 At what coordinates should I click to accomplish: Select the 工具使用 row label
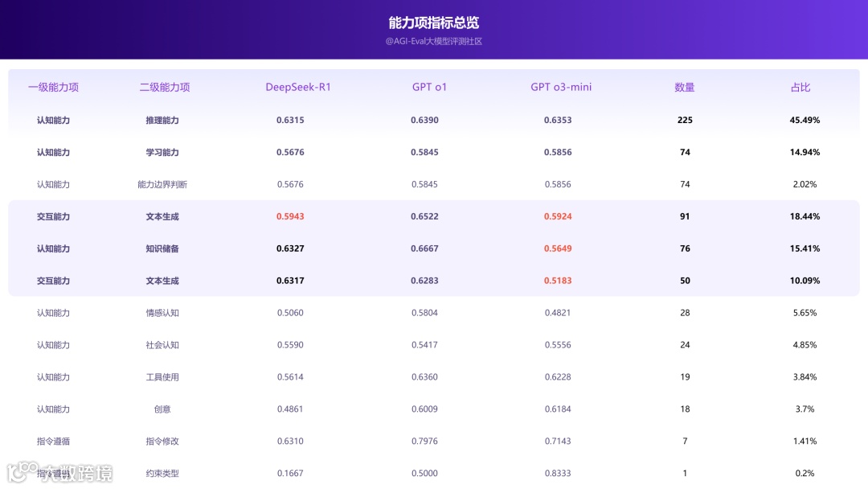tap(162, 377)
